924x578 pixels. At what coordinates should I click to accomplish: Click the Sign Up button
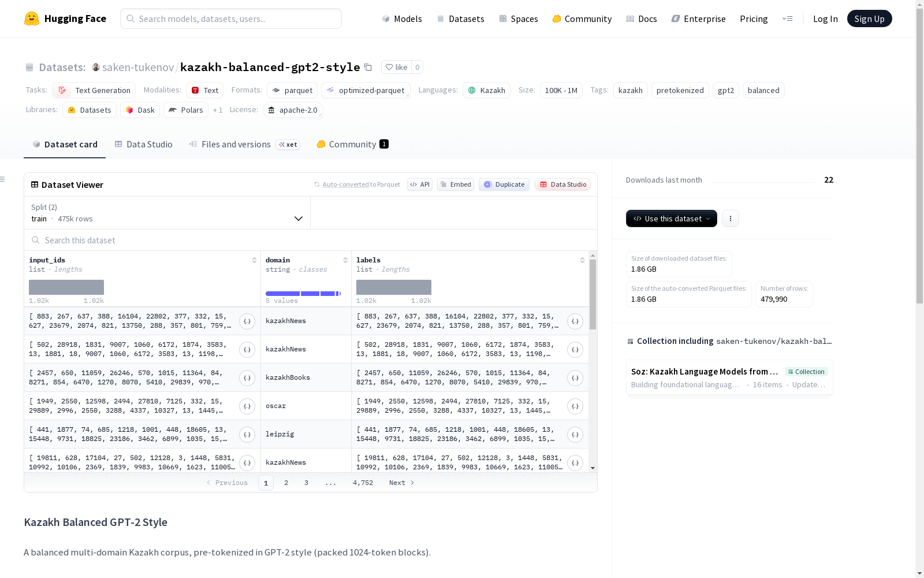coord(869,18)
